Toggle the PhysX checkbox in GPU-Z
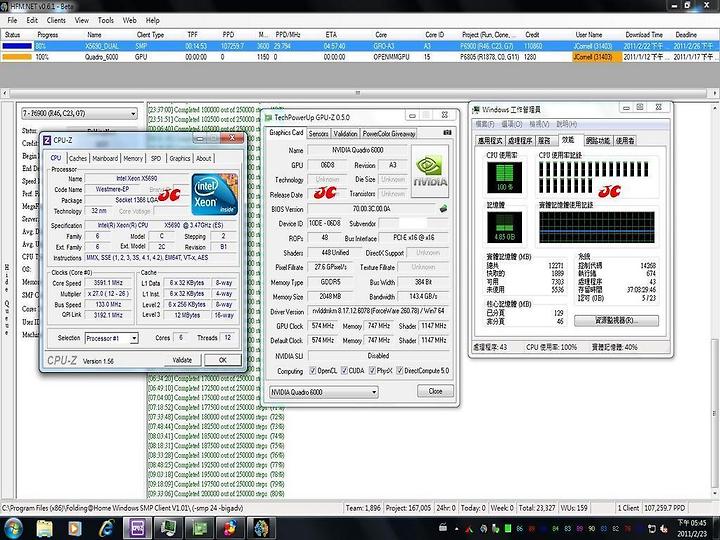The height and width of the screenshot is (540, 720). (372, 371)
